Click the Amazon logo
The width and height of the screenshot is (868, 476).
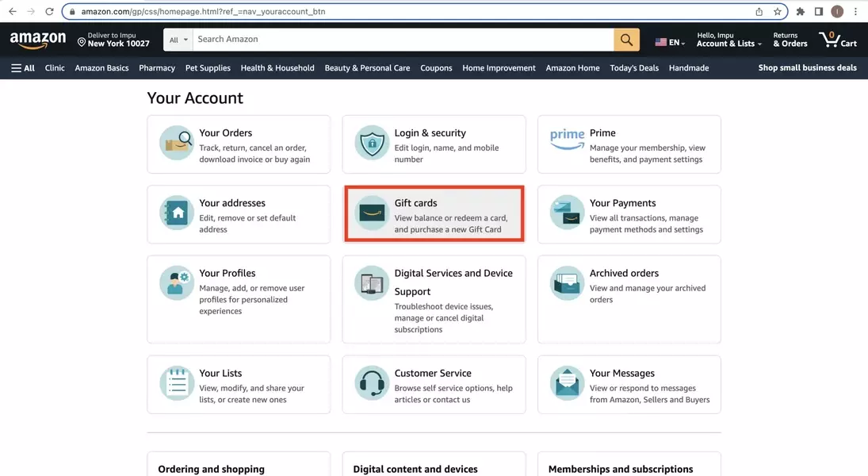(37, 40)
